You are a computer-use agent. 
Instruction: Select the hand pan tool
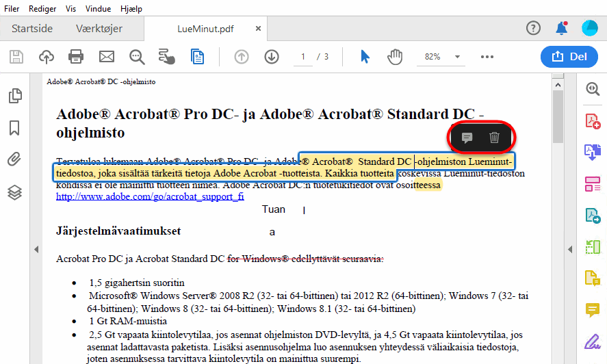click(x=395, y=57)
